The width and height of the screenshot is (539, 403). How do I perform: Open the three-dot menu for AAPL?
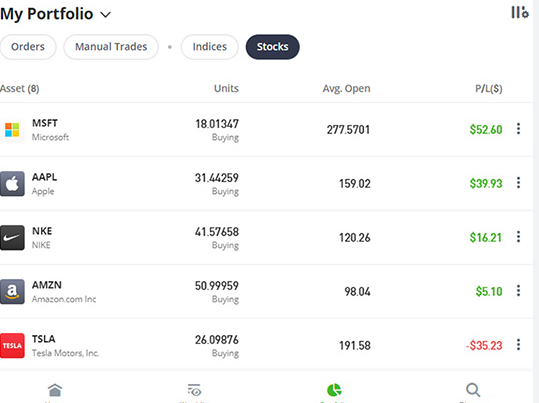pos(518,183)
